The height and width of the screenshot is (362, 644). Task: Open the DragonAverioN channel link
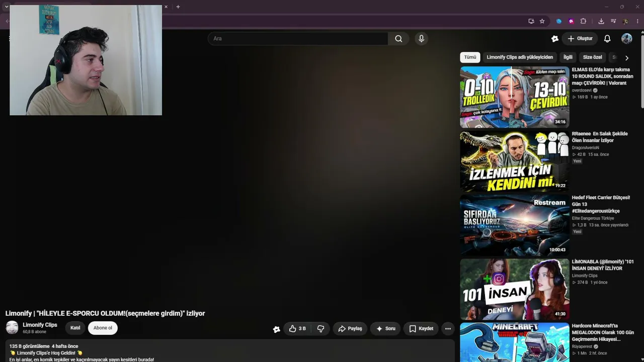tap(586, 148)
